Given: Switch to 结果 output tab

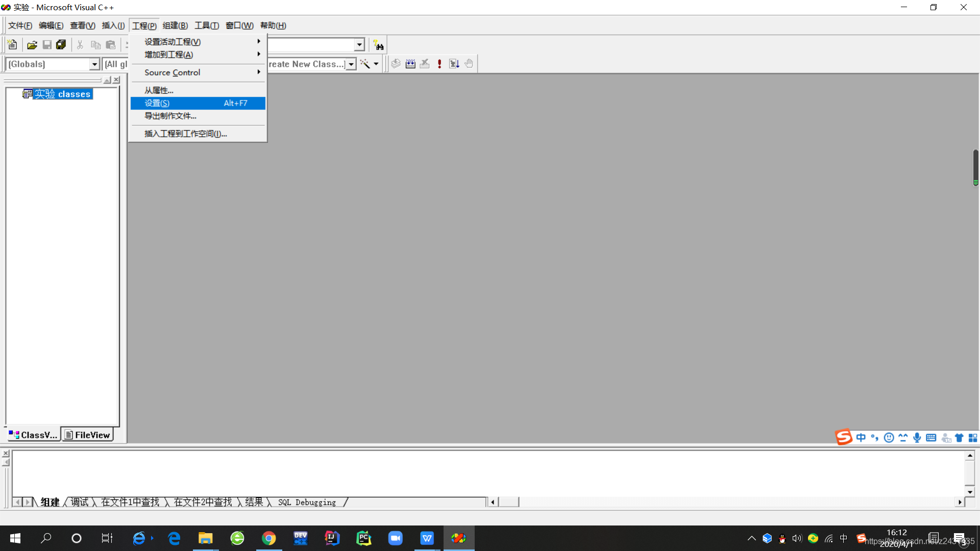Looking at the screenshot, I should click(254, 502).
